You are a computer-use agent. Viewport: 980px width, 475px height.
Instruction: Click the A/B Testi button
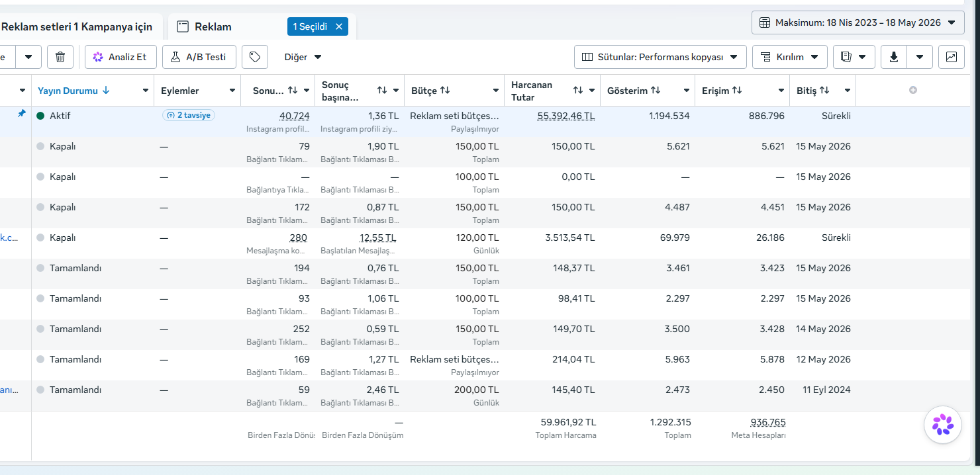(199, 57)
